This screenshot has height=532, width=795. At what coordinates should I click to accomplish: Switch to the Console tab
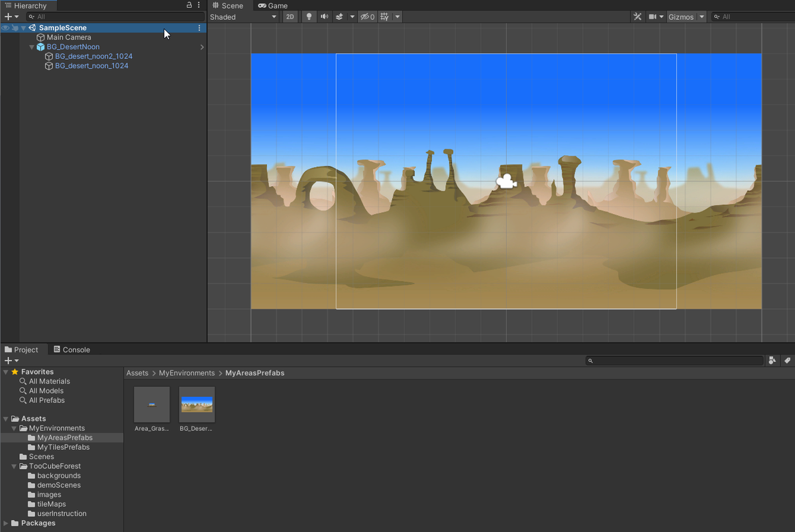click(72, 349)
